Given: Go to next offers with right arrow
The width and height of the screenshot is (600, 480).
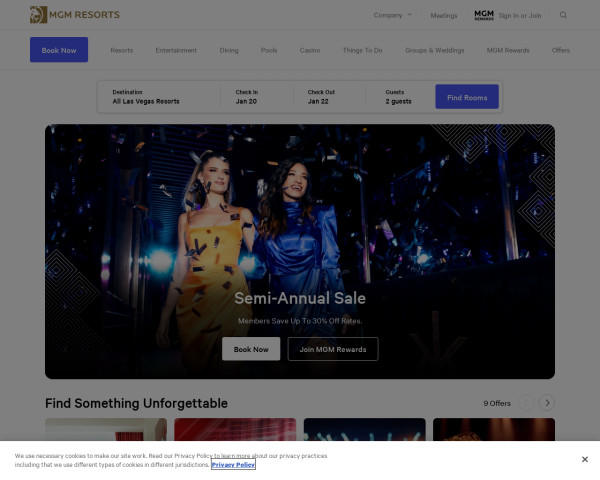Looking at the screenshot, I should point(547,403).
